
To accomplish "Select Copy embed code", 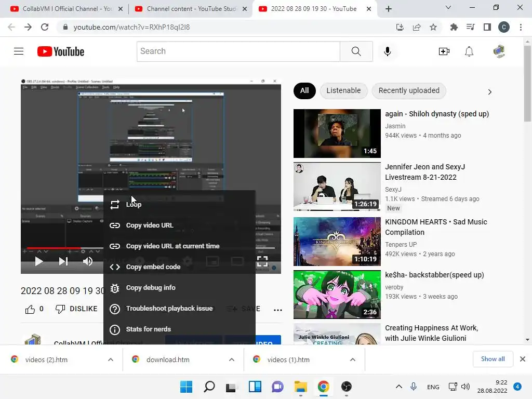I will [179, 267].
